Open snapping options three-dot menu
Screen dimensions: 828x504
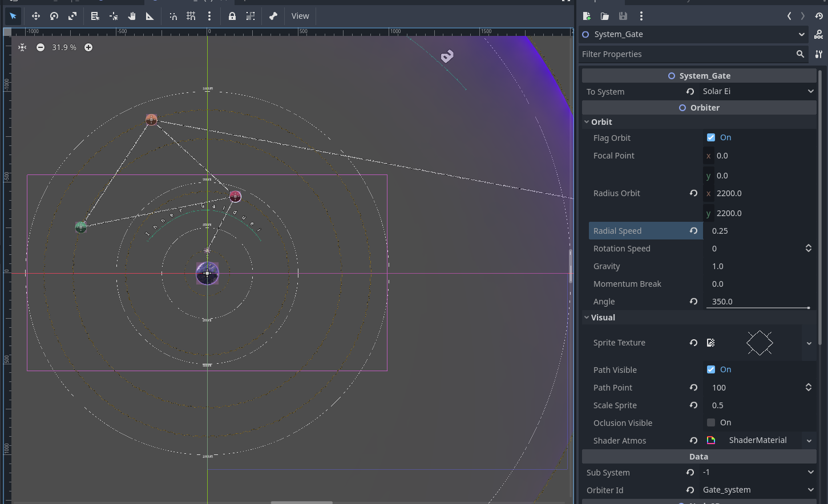click(x=209, y=16)
